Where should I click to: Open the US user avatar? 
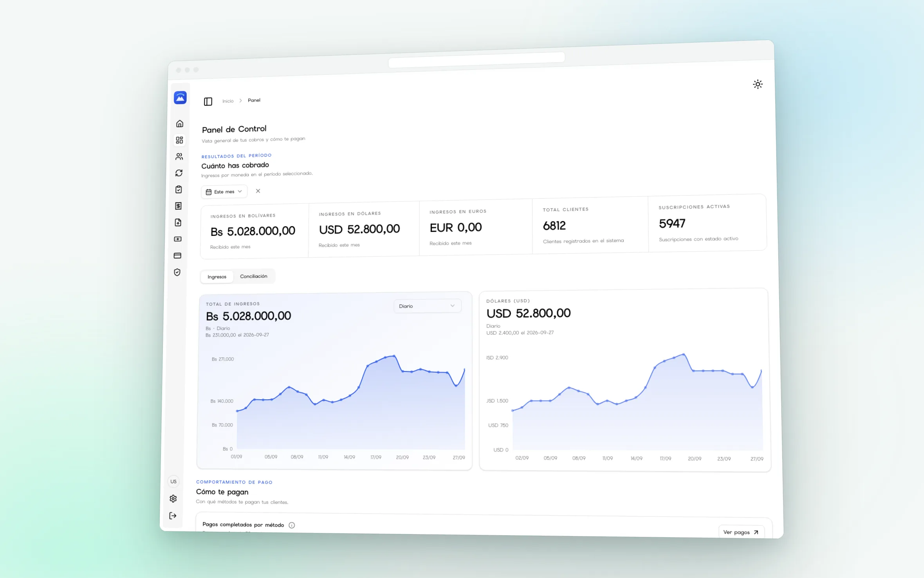tap(173, 482)
